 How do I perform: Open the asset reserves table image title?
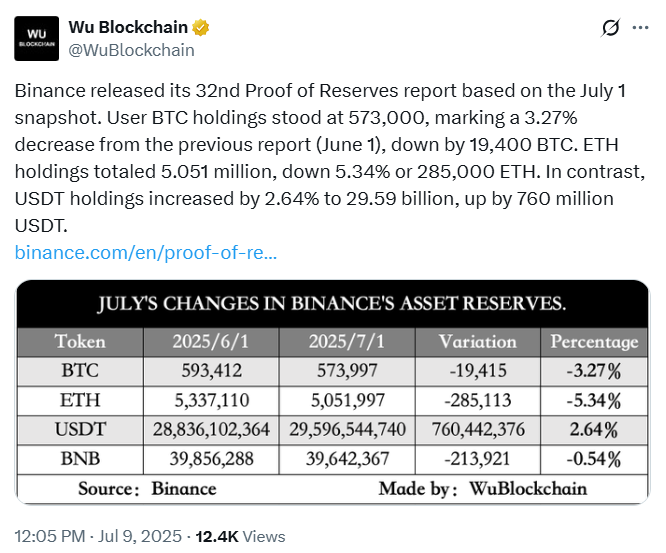click(x=332, y=302)
